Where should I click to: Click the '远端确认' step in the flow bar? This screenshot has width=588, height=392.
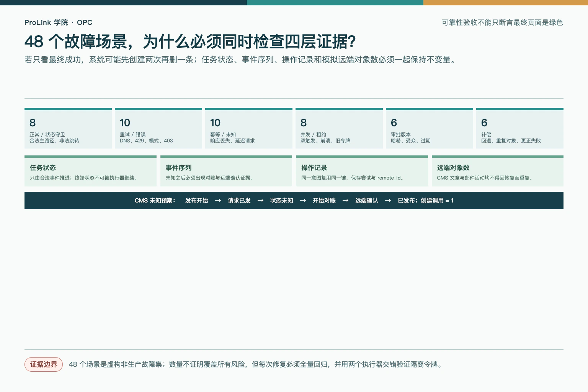tap(367, 201)
